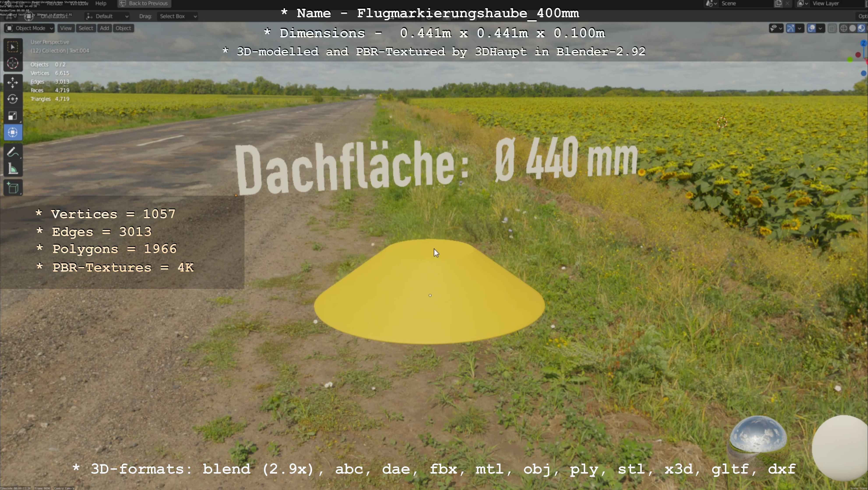This screenshot has width=868, height=490.
Task: Switch to wireframe viewport shading
Action: [844, 28]
